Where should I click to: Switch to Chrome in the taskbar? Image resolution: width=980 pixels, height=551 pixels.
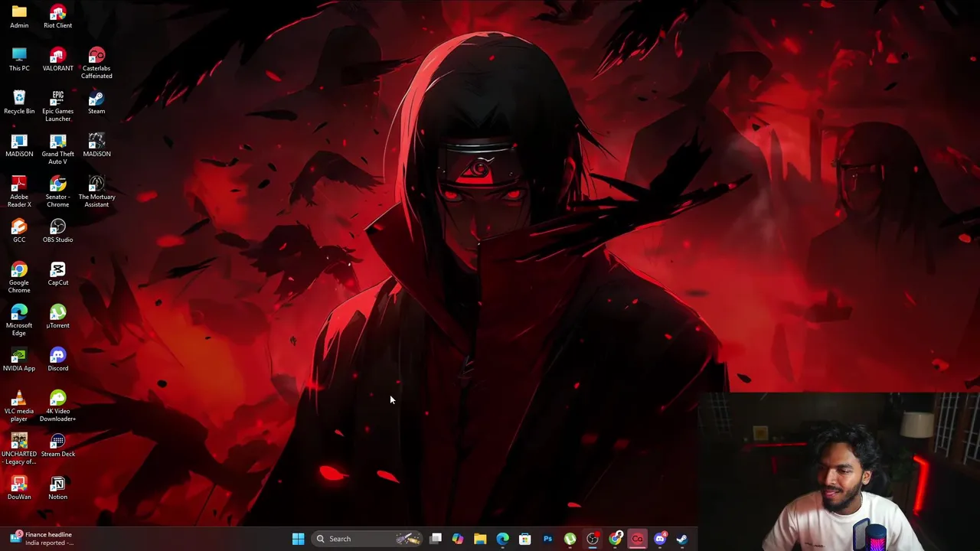coord(615,539)
